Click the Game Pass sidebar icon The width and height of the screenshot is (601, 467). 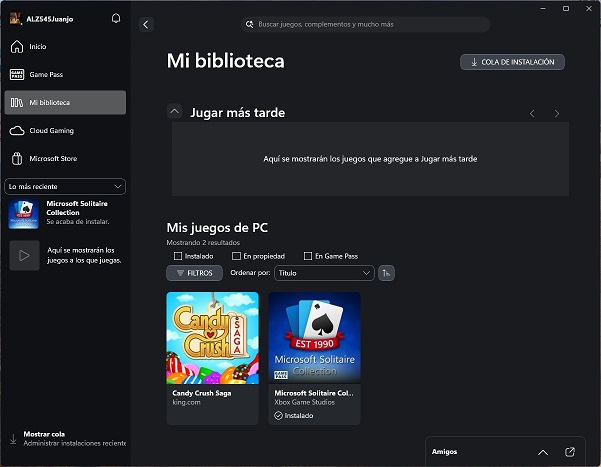(17, 74)
